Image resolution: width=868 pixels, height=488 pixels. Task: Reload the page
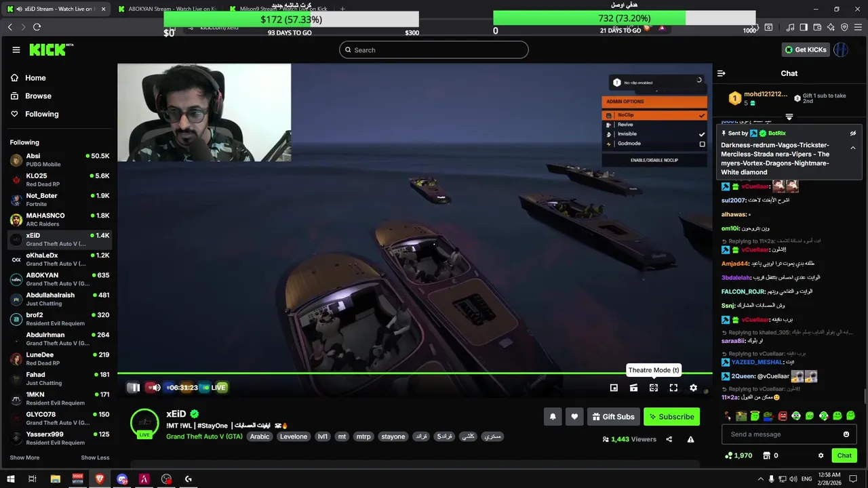(37, 27)
